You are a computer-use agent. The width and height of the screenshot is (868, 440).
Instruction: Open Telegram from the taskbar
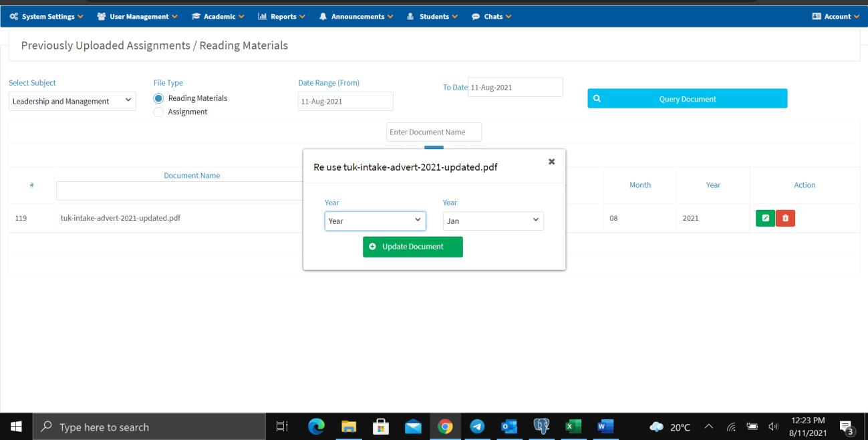click(476, 427)
